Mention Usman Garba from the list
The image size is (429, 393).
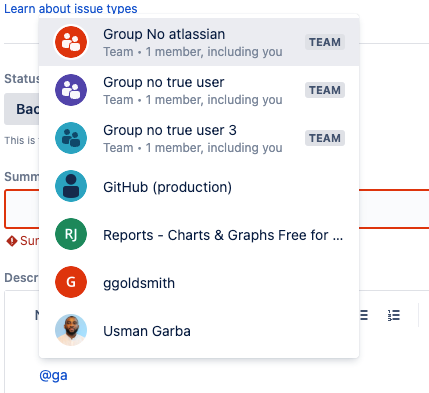pyautogui.click(x=199, y=330)
